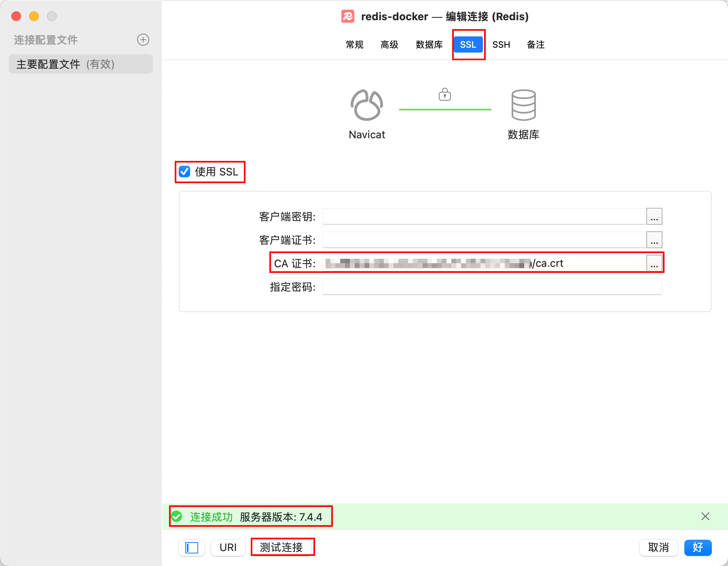Click the SSL padlock icon

tap(445, 94)
